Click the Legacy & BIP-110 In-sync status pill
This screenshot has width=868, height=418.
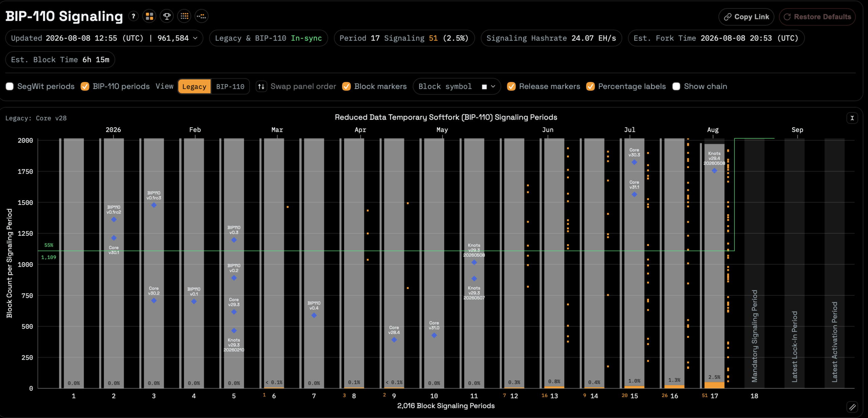[268, 38]
